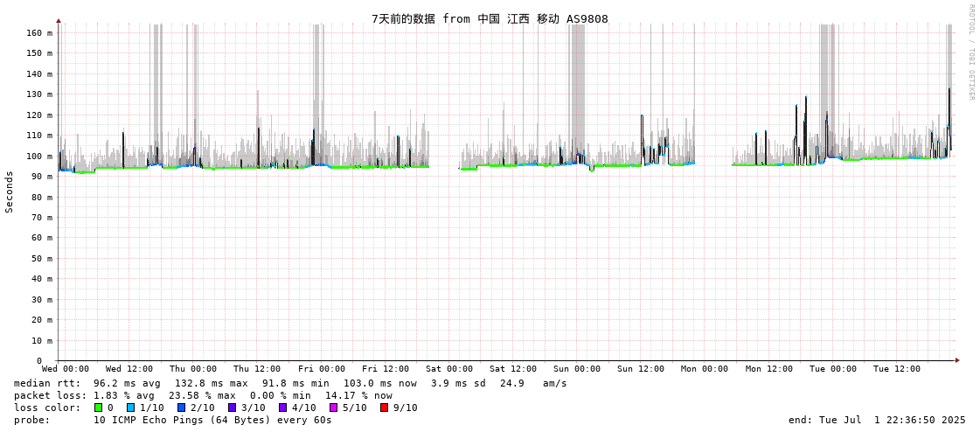Click the '1.83 % avg' packet loss value
The width and height of the screenshot is (980, 432).
(124, 395)
